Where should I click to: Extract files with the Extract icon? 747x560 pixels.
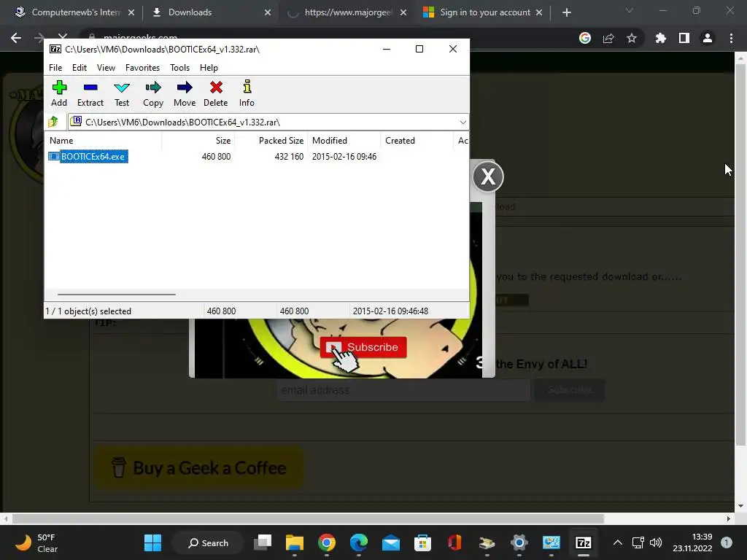point(90,93)
